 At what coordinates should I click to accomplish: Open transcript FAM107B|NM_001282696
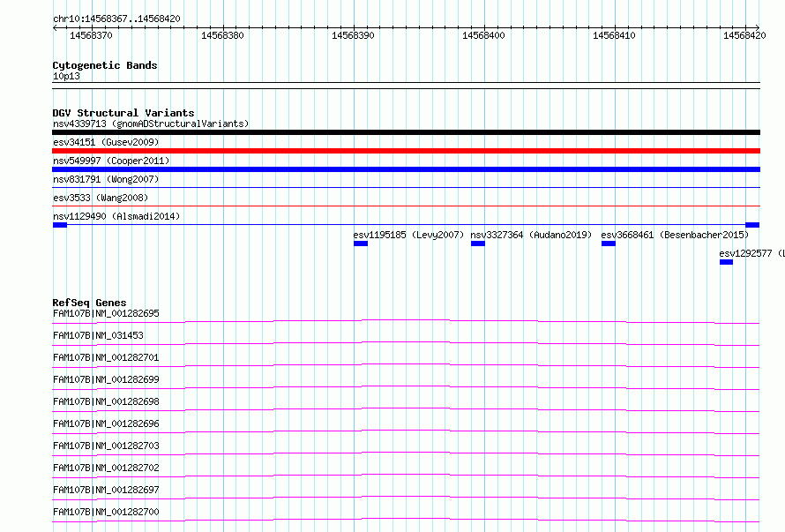(106, 423)
